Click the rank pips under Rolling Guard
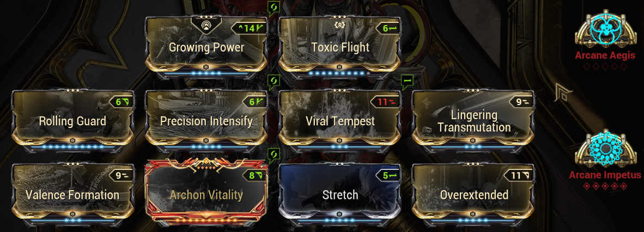 (73, 146)
